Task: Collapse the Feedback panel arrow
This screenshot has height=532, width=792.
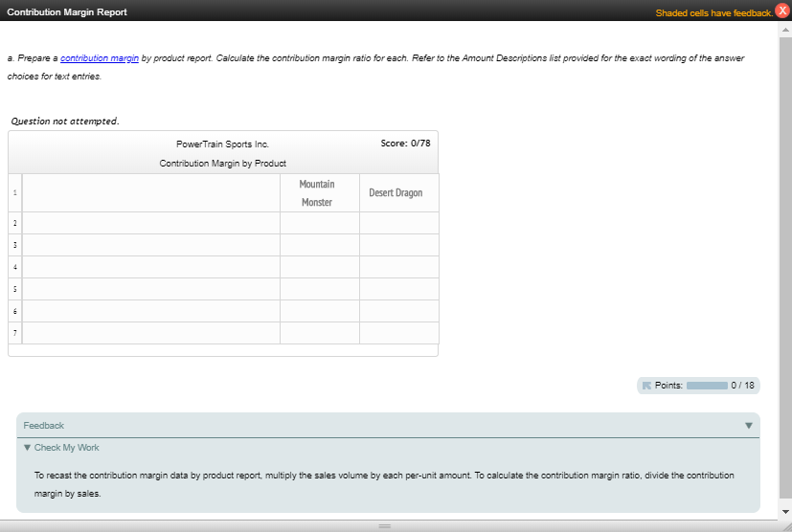Action: 749,426
